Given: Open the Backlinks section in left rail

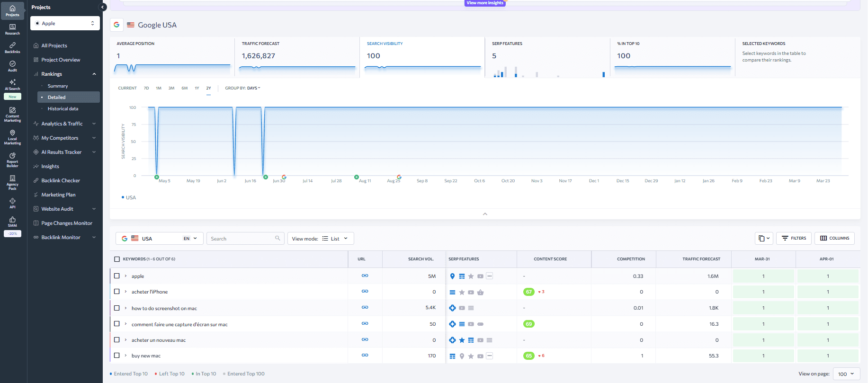Looking at the screenshot, I should (x=12, y=47).
